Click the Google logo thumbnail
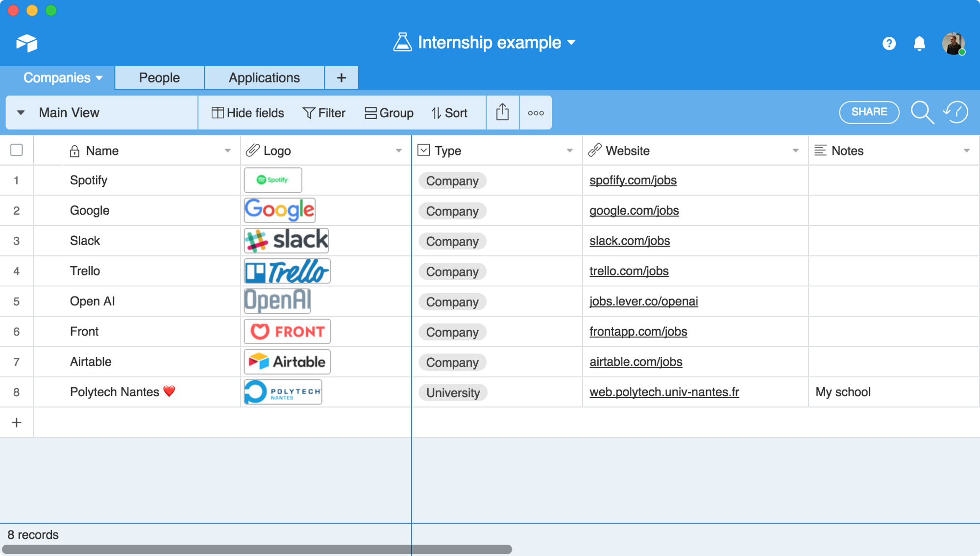This screenshot has width=980, height=556. 280,210
